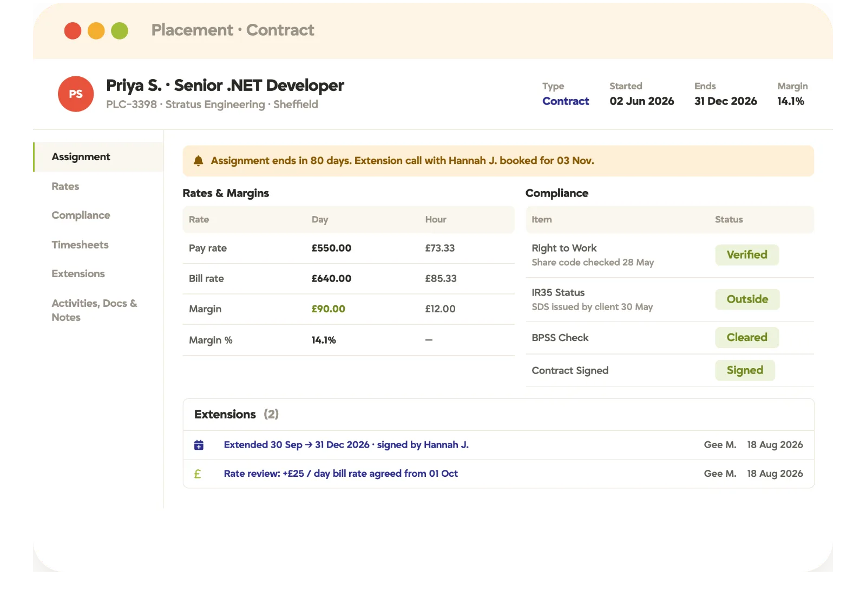This screenshot has height=616, width=866.
Task: Click the Hour column header in rates table
Action: [x=436, y=220]
